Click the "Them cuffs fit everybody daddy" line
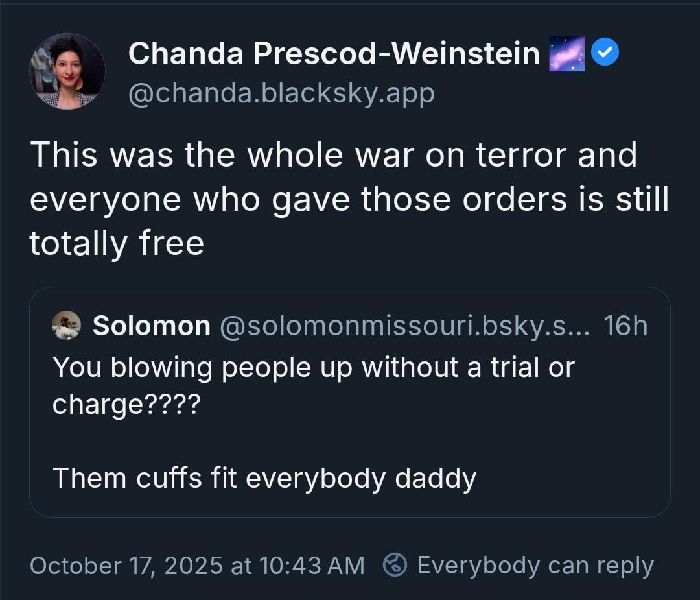Image resolution: width=700 pixels, height=600 pixels. tap(264, 478)
